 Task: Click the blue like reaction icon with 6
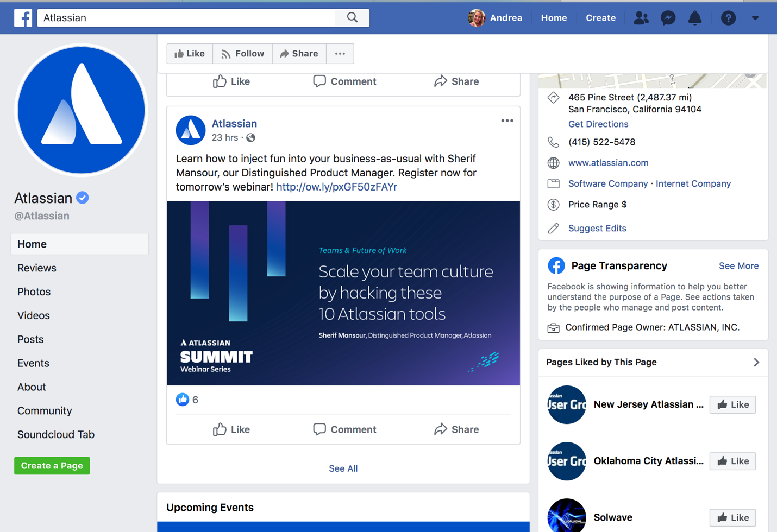pyautogui.click(x=183, y=400)
